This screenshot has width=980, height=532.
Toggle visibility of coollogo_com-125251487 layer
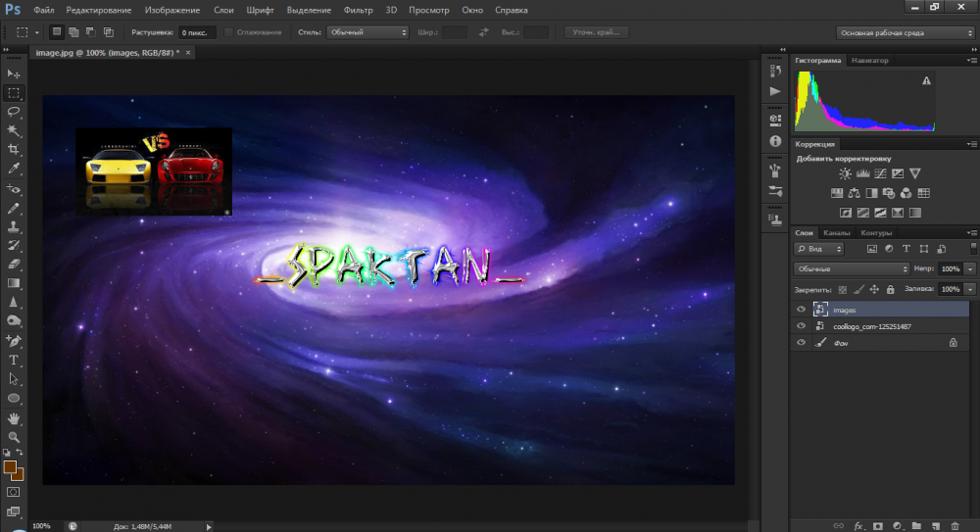[x=801, y=326]
